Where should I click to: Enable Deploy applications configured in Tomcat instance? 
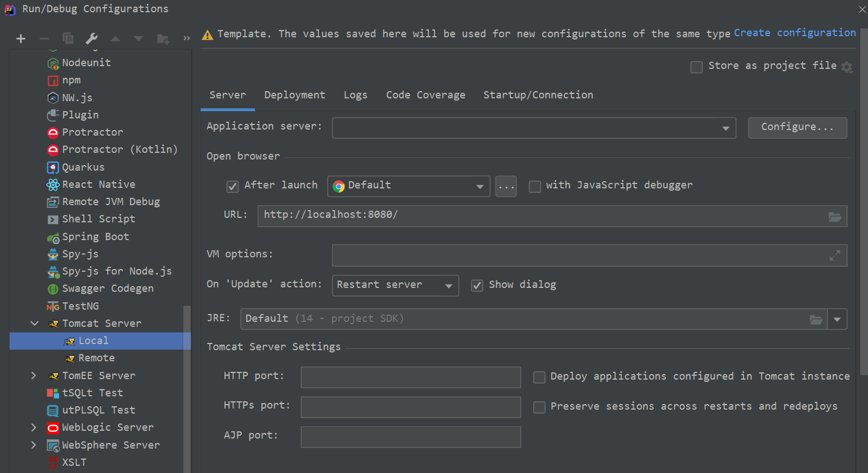[x=539, y=378]
